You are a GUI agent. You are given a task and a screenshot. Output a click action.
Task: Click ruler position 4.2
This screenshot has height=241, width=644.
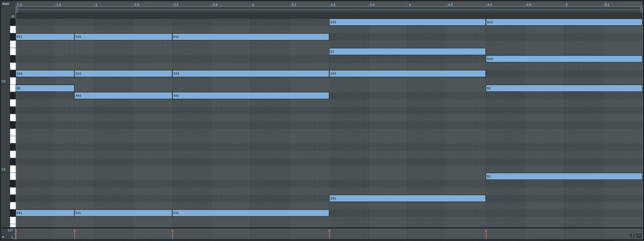[x=450, y=5]
